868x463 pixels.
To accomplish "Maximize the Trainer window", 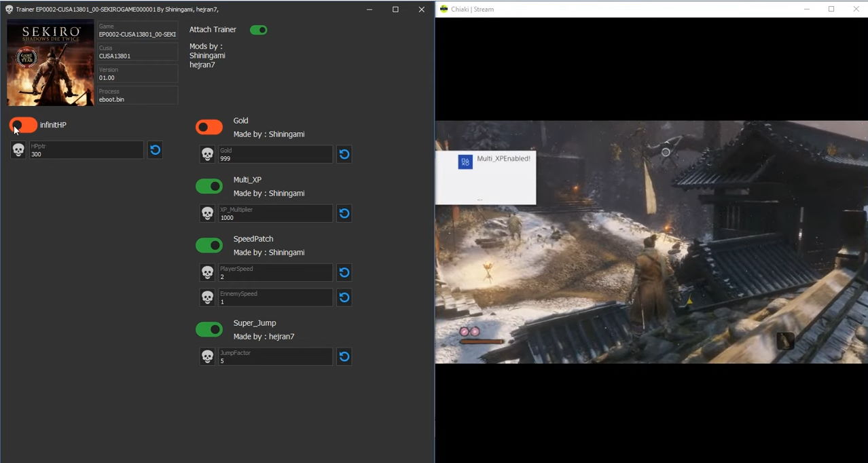I will click(395, 10).
